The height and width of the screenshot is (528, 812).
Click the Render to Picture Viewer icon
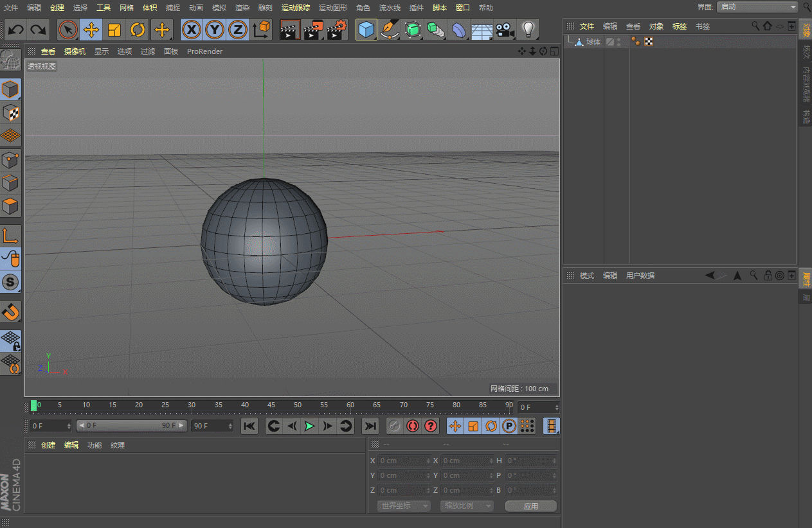point(314,30)
